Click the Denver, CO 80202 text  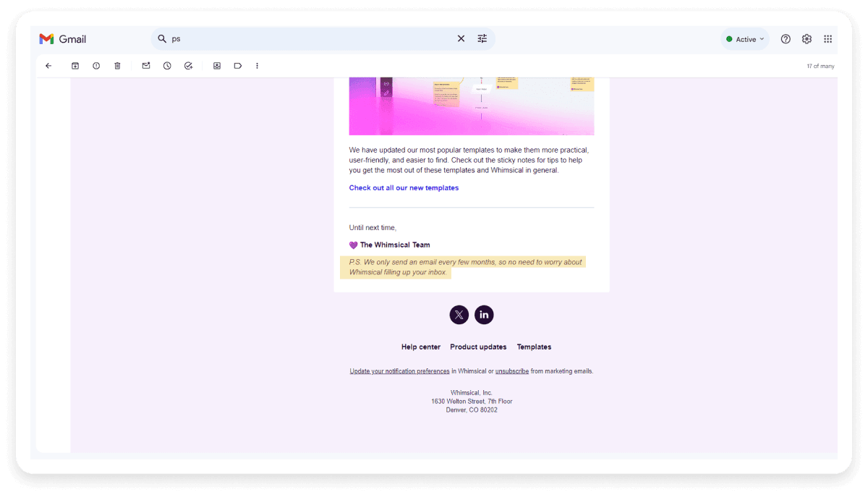tap(472, 410)
